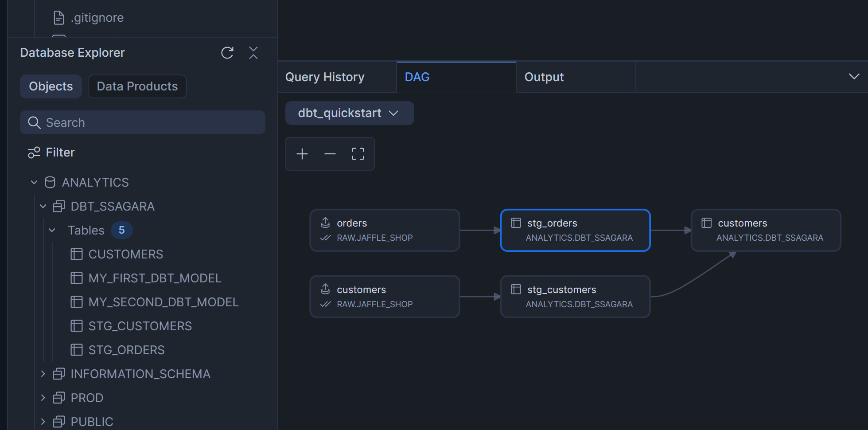Click the DAG zoom in plus icon
This screenshot has width=868, height=430.
pos(302,154)
